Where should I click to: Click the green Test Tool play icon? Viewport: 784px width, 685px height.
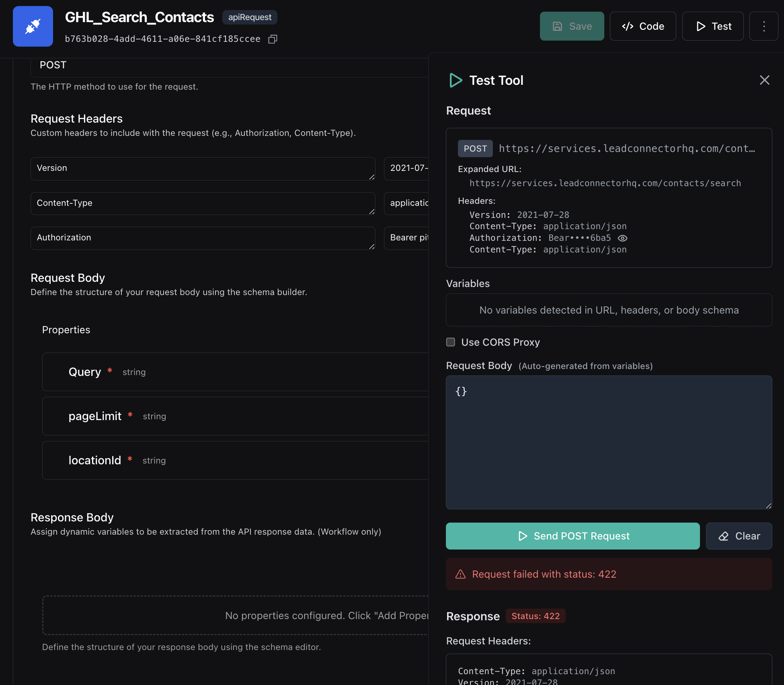click(456, 80)
